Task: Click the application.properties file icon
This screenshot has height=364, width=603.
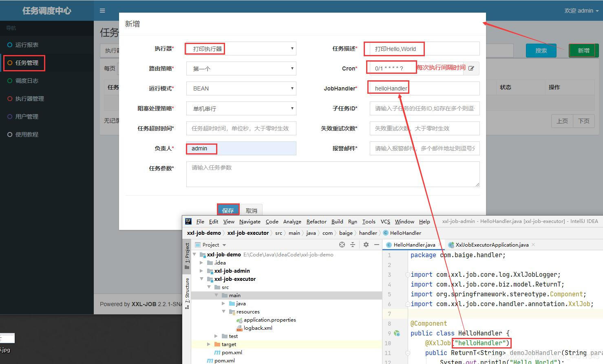Action: click(x=239, y=320)
